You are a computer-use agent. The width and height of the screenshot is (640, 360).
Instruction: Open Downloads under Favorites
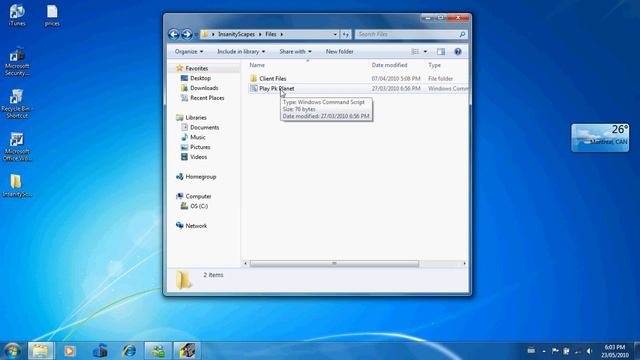point(204,88)
